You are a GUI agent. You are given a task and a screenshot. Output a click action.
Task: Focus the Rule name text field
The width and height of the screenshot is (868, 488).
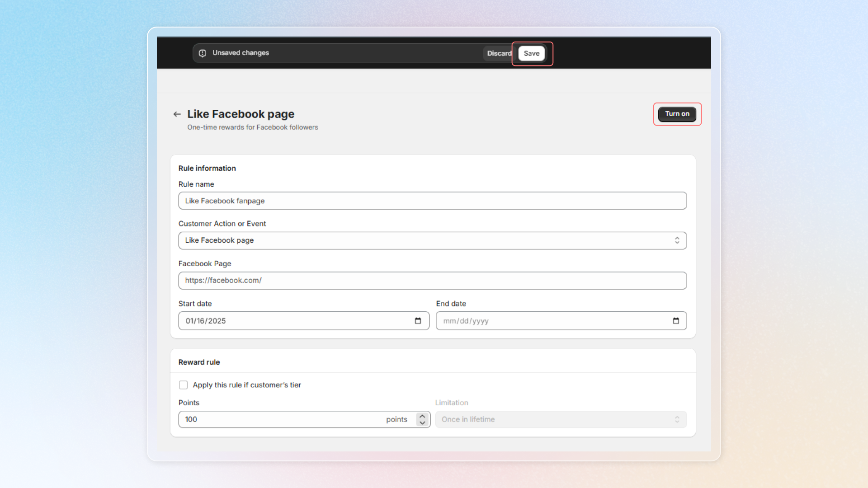pyautogui.click(x=432, y=201)
